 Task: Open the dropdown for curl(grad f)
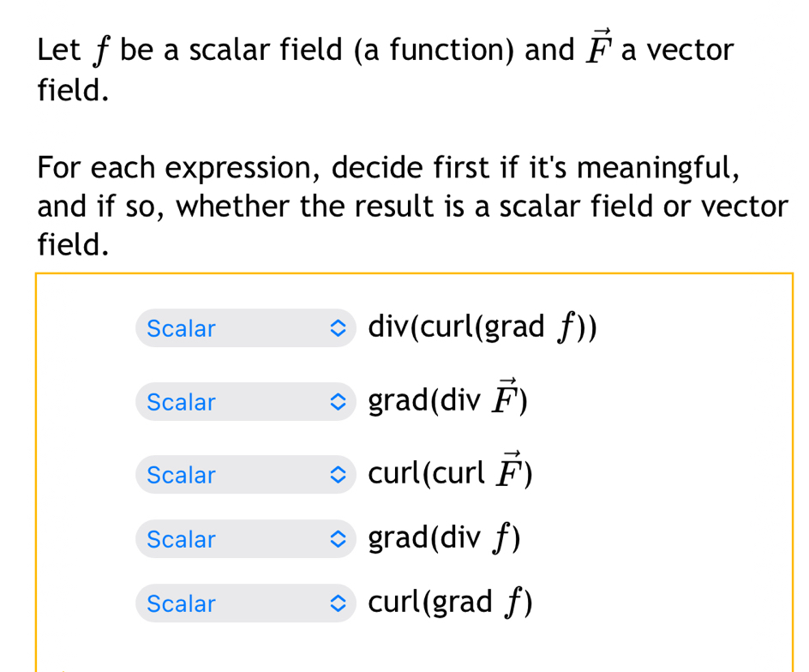244,604
